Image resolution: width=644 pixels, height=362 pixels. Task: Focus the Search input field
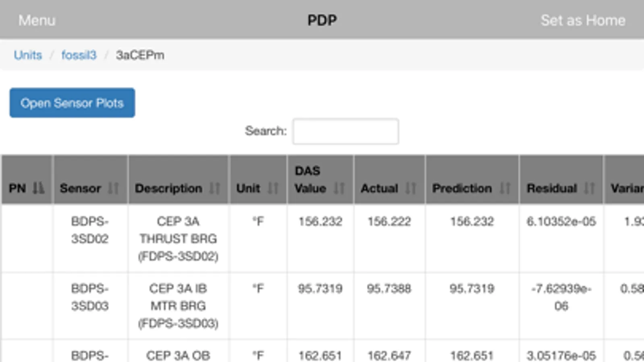point(346,132)
